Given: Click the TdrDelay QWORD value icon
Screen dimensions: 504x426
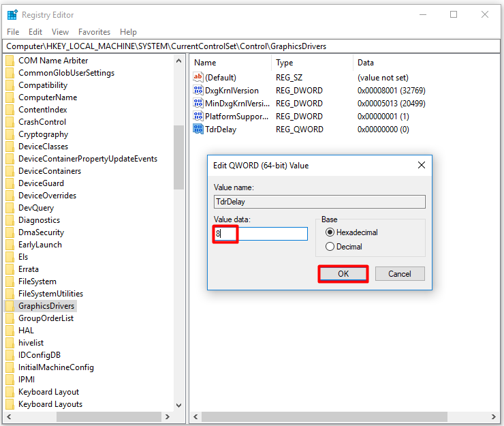Looking at the screenshot, I should point(198,129).
